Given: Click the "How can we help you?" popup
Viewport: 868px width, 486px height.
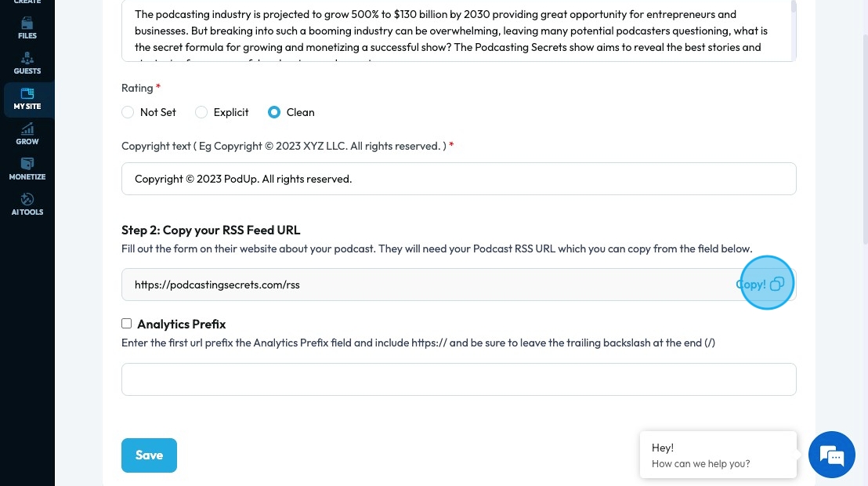Looking at the screenshot, I should [x=718, y=455].
